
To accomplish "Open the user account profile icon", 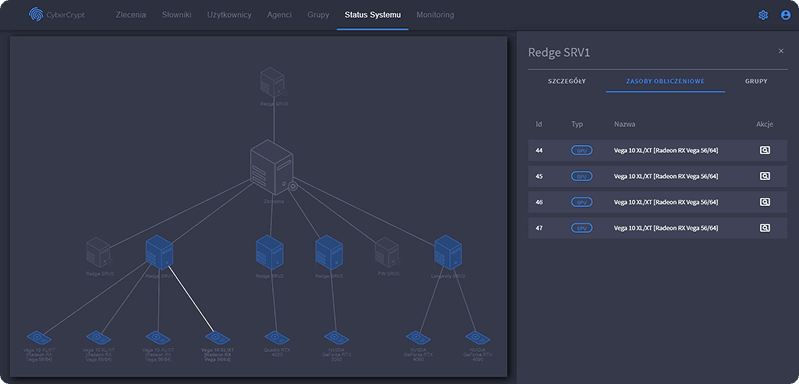I will (785, 15).
